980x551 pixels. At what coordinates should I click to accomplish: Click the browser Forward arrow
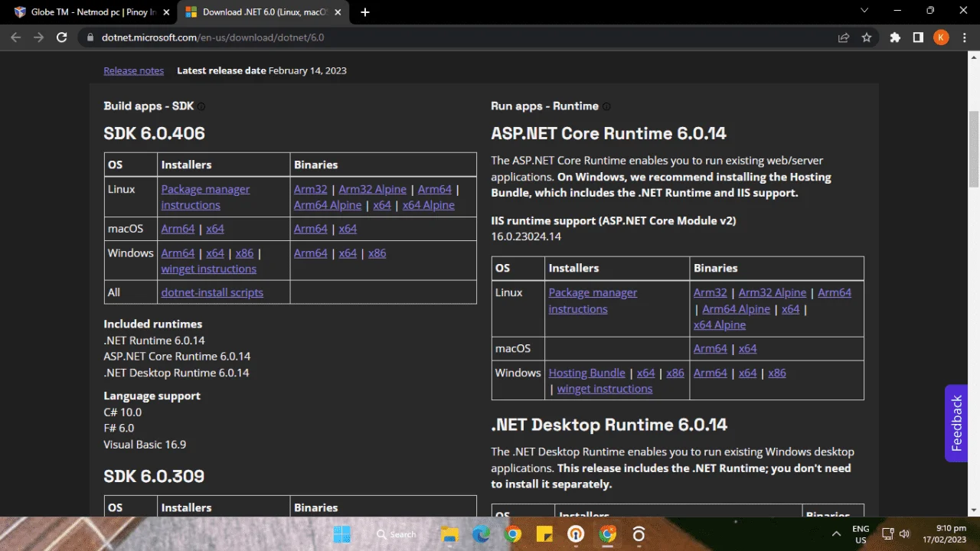[39, 37]
